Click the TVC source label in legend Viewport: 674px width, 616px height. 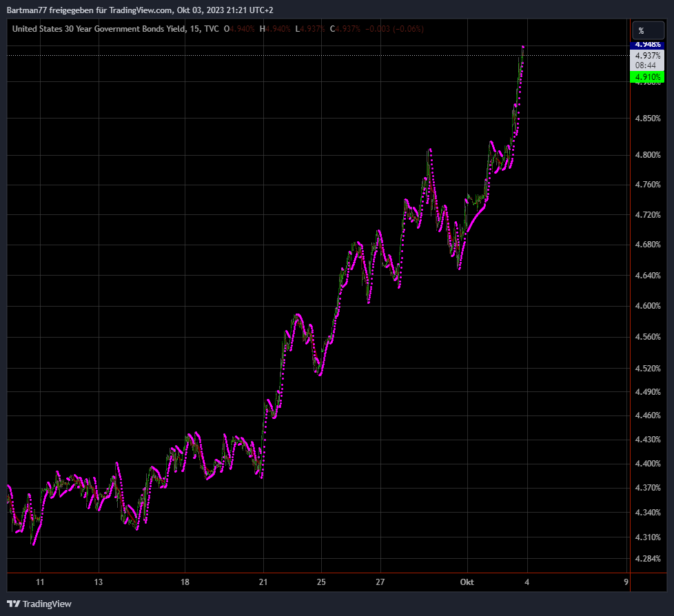[212, 29]
